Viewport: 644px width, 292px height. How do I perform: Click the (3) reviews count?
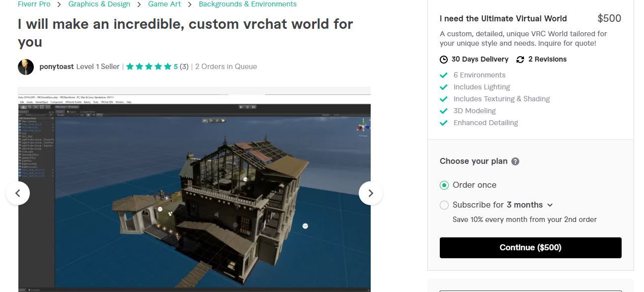184,67
